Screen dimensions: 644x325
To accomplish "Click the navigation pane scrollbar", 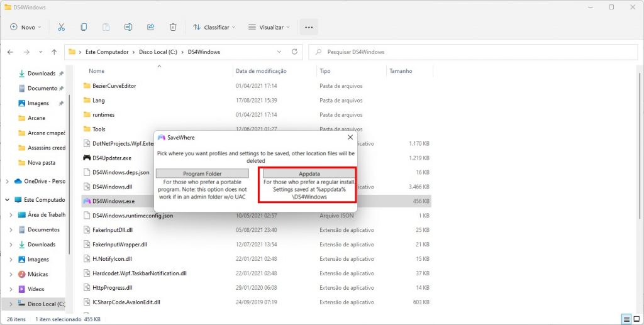I will (x=69, y=174).
